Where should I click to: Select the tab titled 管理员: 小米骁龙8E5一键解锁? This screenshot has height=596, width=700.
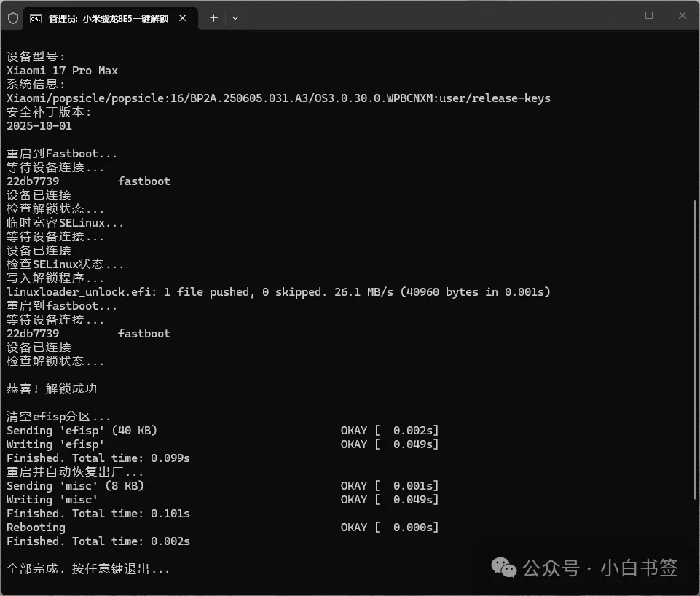pyautogui.click(x=110, y=18)
